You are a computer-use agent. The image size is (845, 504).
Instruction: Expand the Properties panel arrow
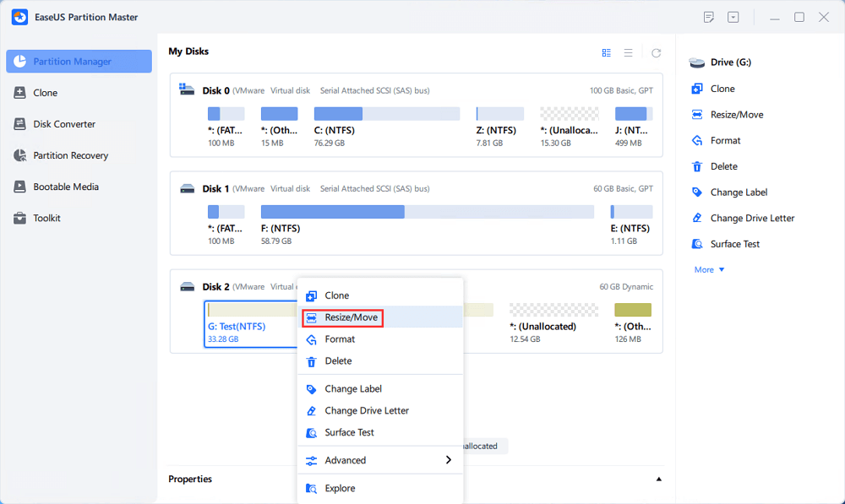tap(658, 479)
